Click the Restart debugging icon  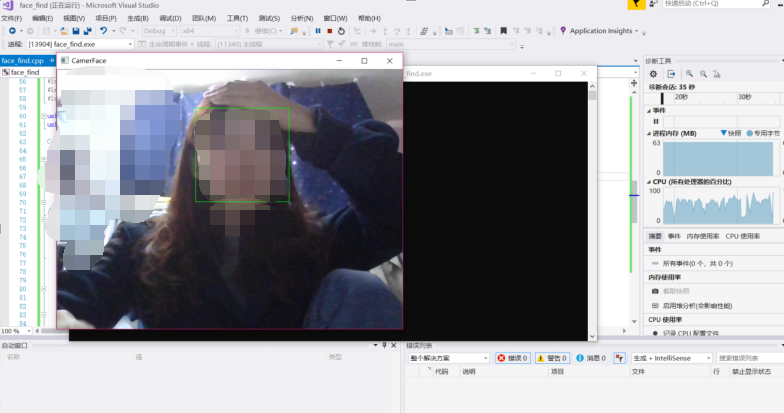[342, 31]
